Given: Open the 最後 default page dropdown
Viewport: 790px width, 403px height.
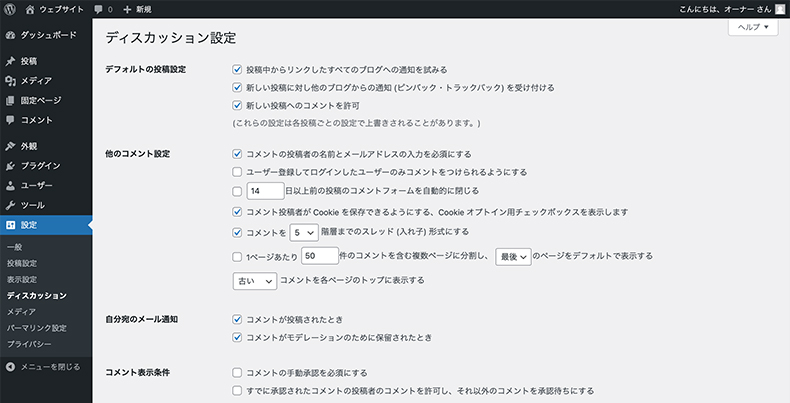Looking at the screenshot, I should tap(513, 256).
